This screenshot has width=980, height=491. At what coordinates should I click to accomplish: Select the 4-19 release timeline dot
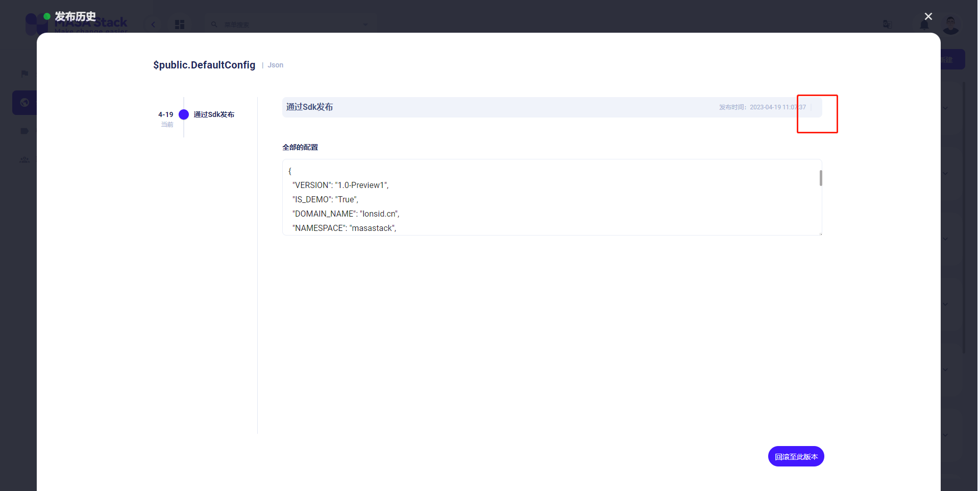(183, 114)
